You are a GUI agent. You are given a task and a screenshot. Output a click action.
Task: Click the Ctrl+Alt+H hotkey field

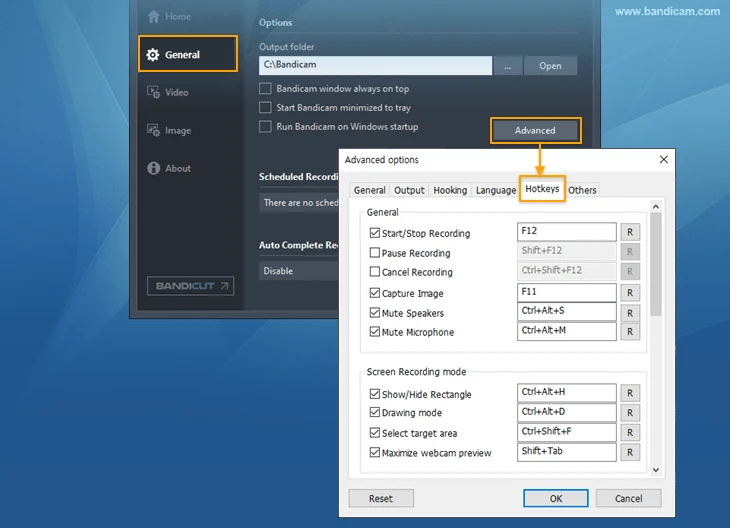(567, 393)
